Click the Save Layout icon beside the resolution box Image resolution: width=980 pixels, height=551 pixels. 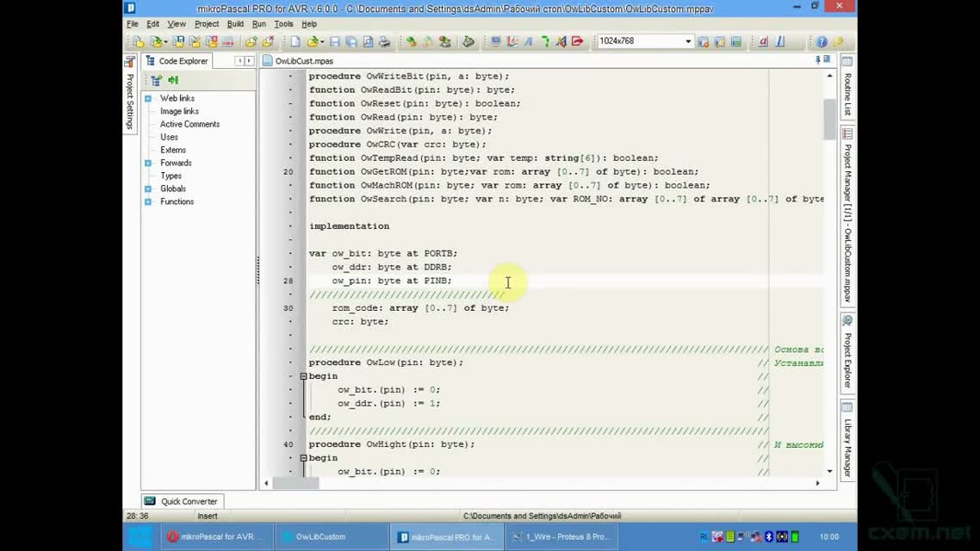point(704,42)
